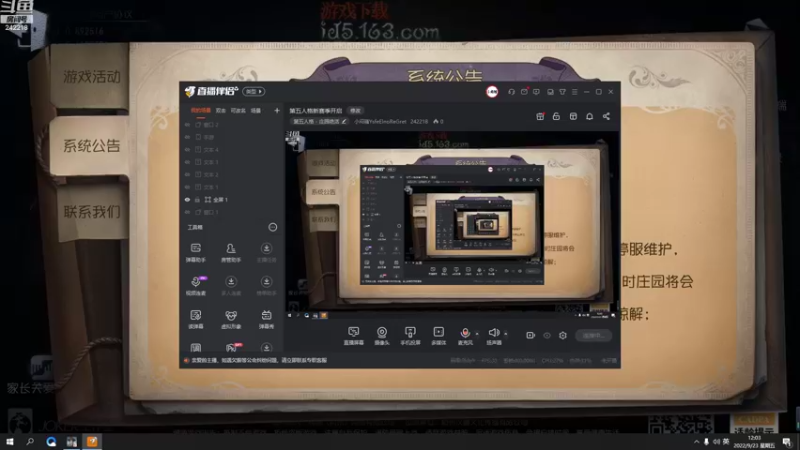800x450 pixels.
Task: Open the 虚拟形象 tool
Action: (x=231, y=319)
